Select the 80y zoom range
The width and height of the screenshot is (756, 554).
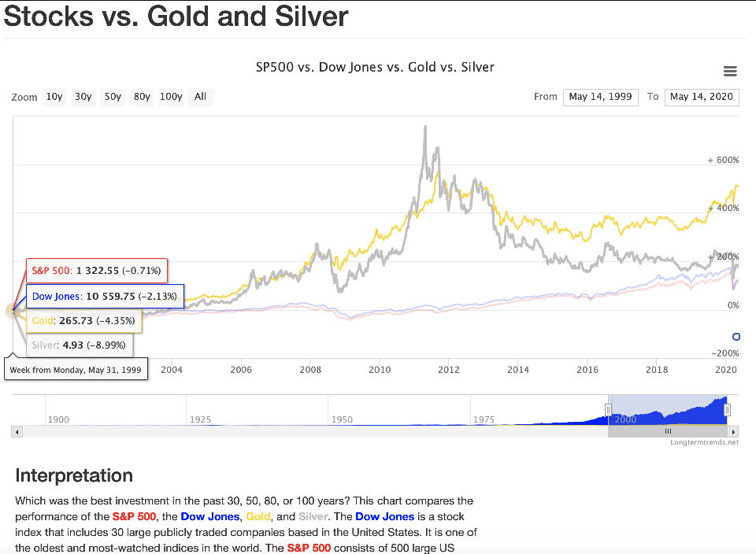142,97
